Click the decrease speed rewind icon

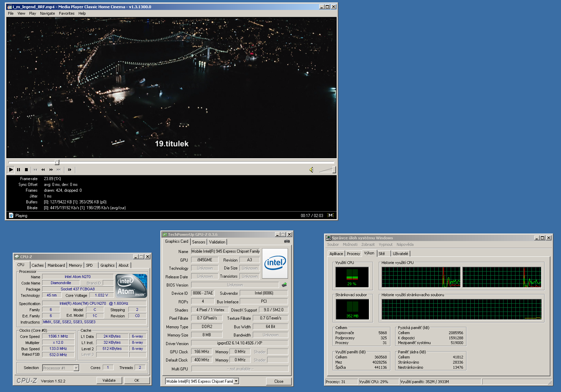click(x=43, y=169)
